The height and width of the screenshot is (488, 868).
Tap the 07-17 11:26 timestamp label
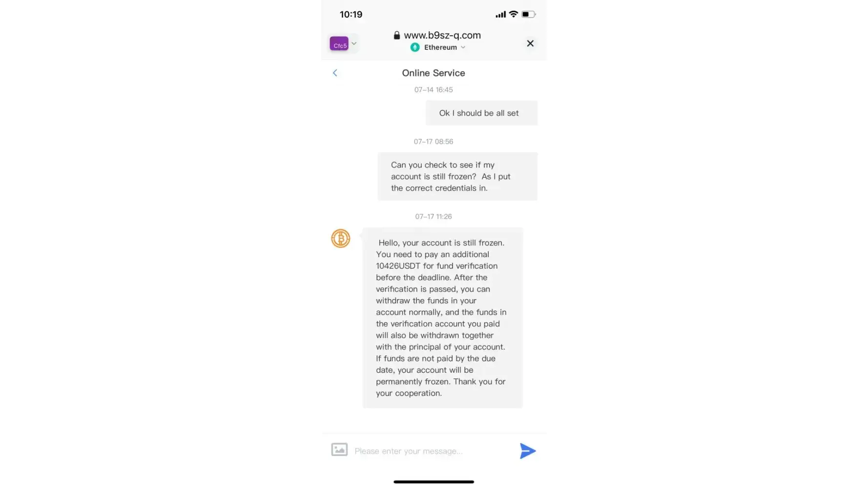coord(434,217)
